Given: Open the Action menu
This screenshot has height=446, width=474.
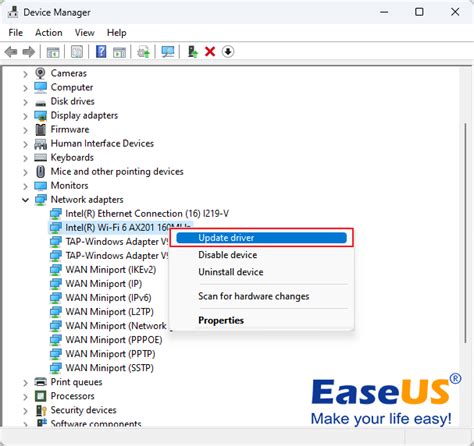Looking at the screenshot, I should pos(49,33).
